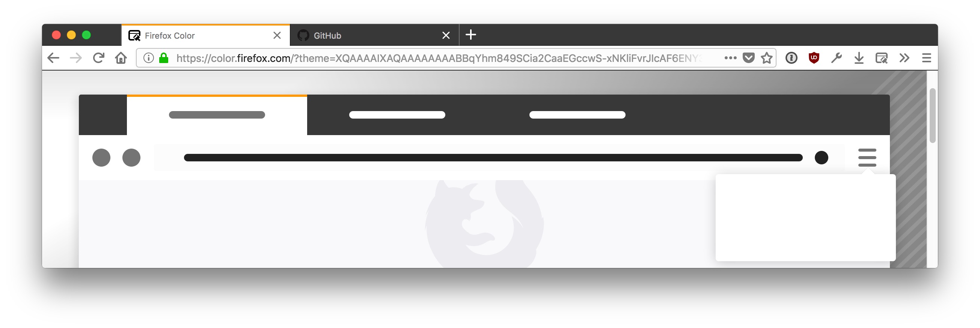Open the uBlock Origin shield icon

tap(814, 58)
